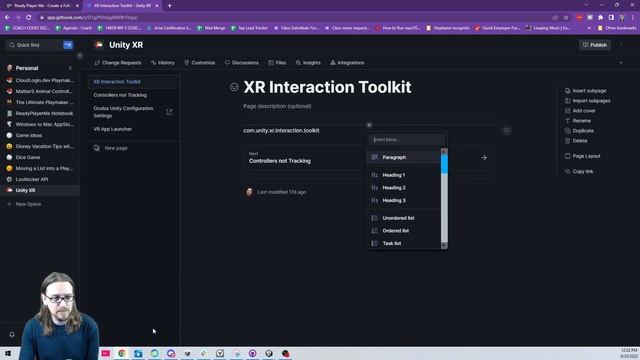Open The Ultimate Playmaker space

point(40,102)
